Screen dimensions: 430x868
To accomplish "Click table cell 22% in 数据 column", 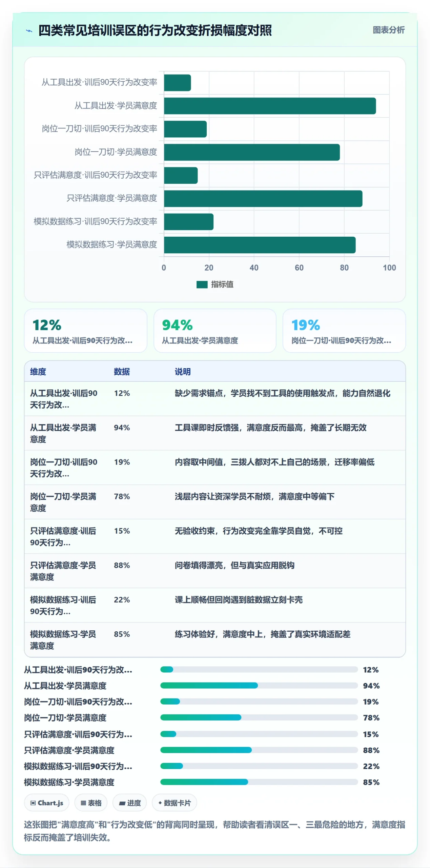I will [x=122, y=600].
